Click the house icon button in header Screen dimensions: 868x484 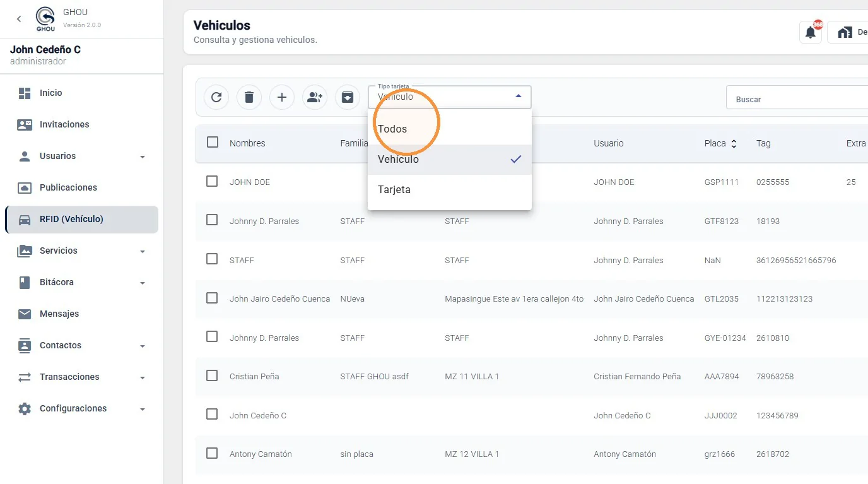(x=845, y=32)
